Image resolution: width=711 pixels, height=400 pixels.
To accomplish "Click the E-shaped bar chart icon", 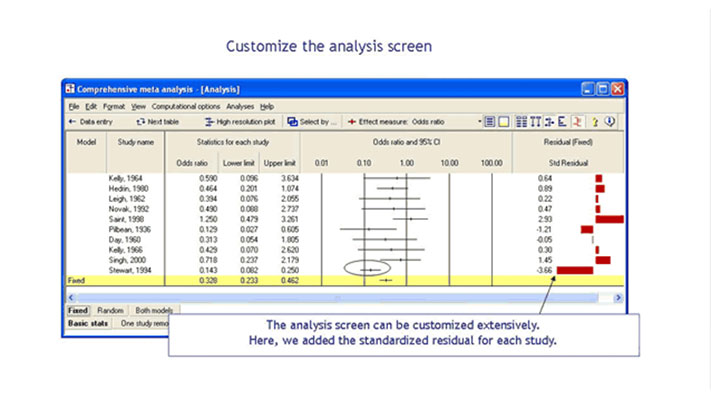I will (x=562, y=122).
